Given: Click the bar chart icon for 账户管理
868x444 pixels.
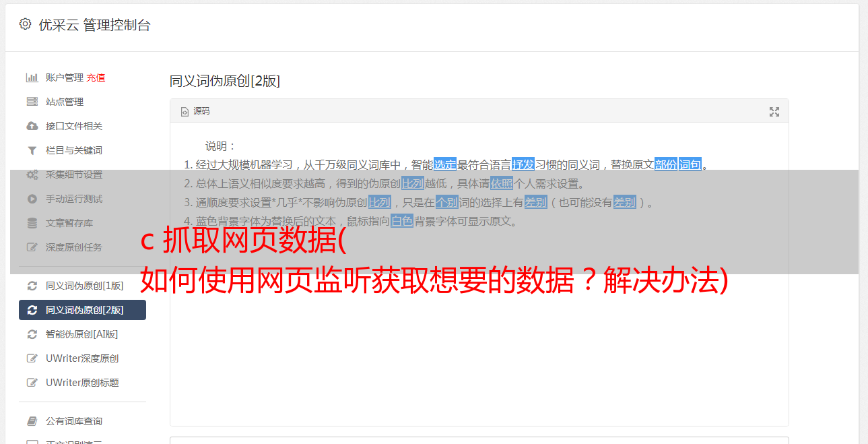Looking at the screenshot, I should (32, 77).
